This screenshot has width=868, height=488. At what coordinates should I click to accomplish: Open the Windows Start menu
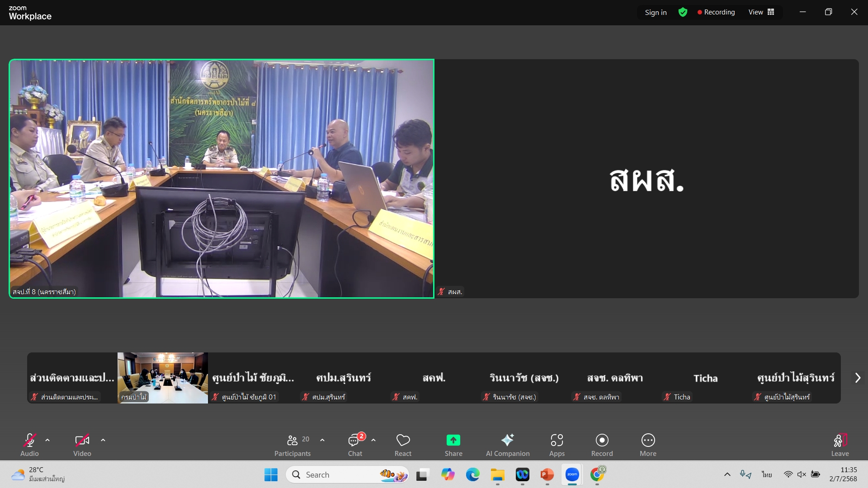click(x=271, y=474)
